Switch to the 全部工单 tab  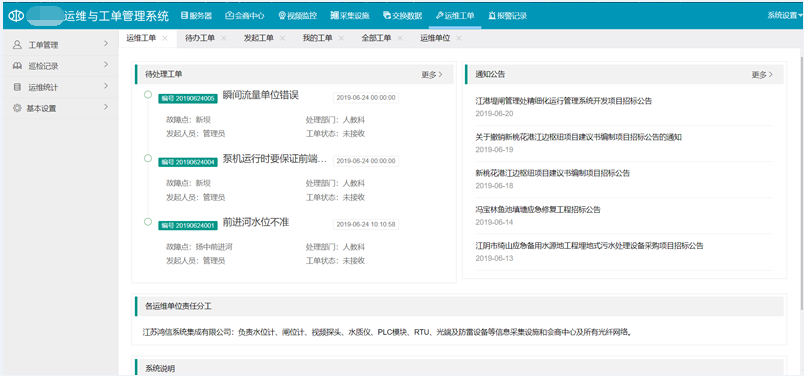[x=376, y=38]
